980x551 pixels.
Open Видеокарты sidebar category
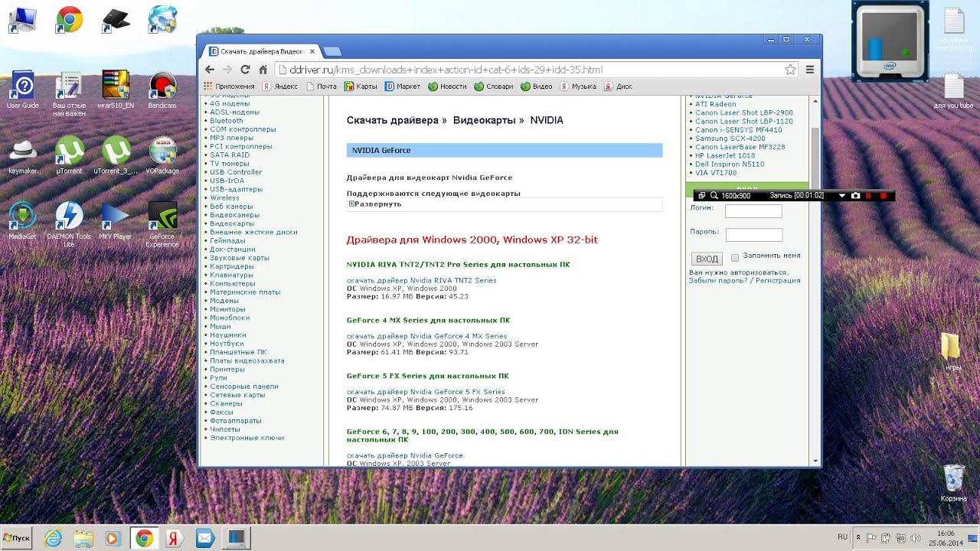[231, 223]
